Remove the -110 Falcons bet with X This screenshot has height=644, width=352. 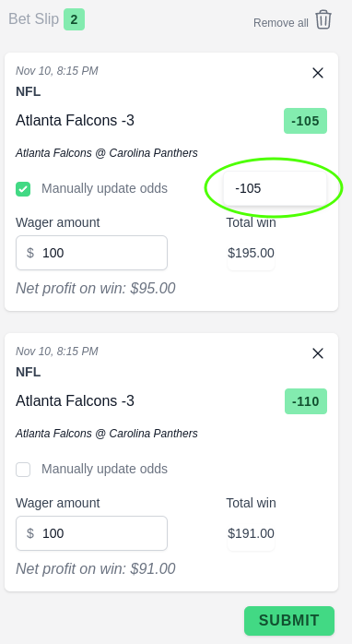click(x=318, y=353)
